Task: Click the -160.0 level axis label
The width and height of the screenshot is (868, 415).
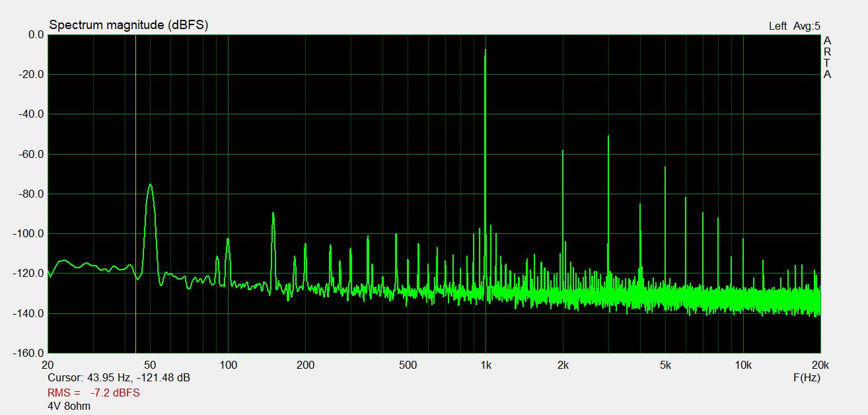Action: click(x=29, y=353)
